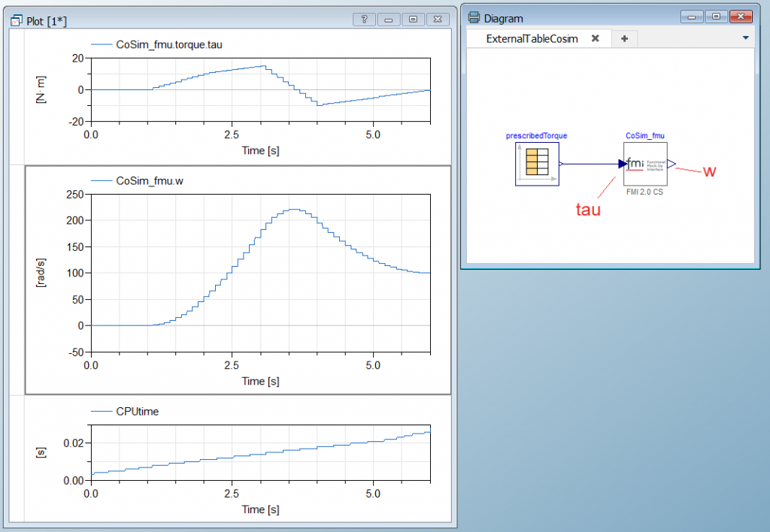
Task: Click the Plot window title icon
Action: coord(17,20)
